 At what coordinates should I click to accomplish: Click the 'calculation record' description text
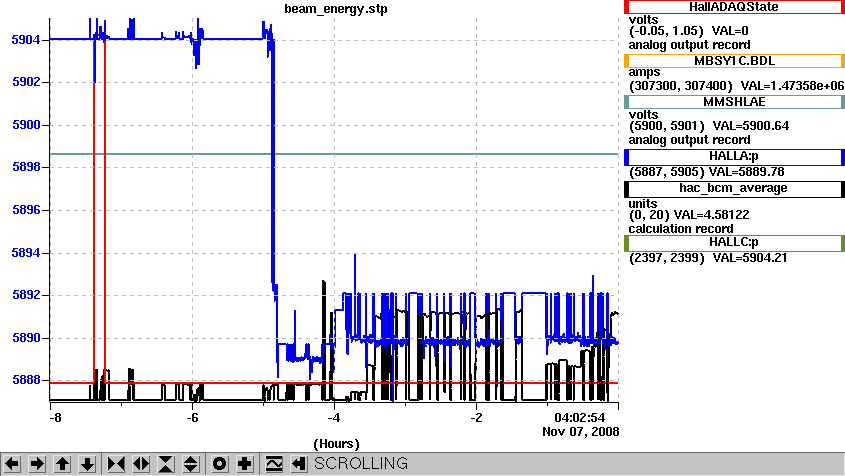pyautogui.click(x=681, y=229)
